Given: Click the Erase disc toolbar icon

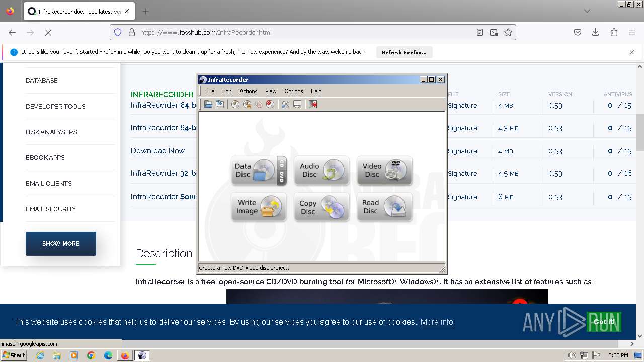Looking at the screenshot, I should click(270, 104).
